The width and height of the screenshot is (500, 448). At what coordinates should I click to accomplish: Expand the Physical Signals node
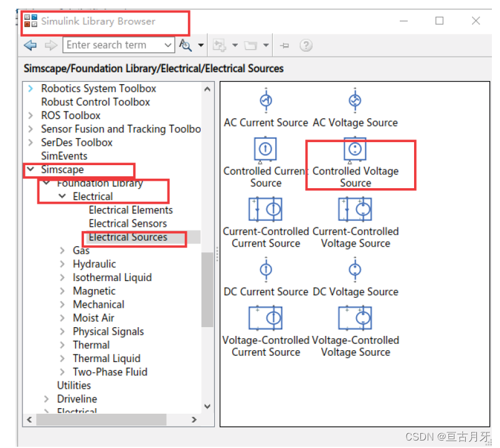[62, 331]
